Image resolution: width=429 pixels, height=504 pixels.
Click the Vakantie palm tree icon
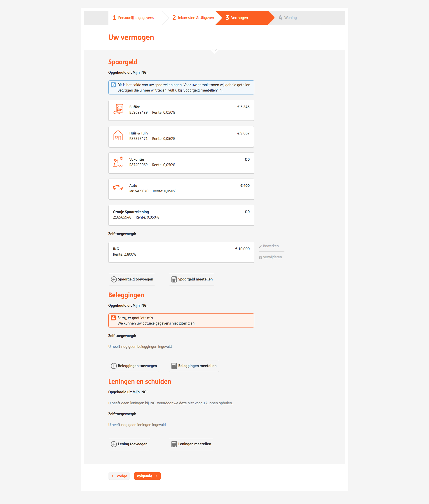point(118,162)
